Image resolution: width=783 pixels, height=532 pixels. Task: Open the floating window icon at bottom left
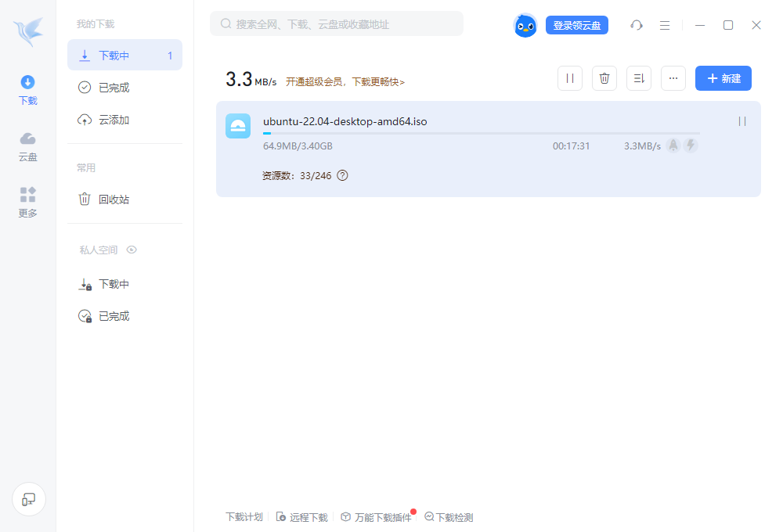[29, 498]
